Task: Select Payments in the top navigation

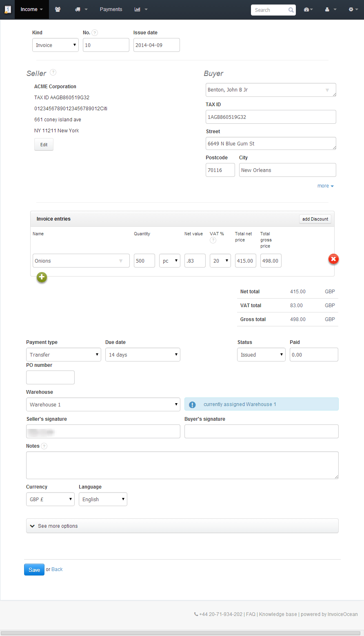Action: click(x=111, y=9)
